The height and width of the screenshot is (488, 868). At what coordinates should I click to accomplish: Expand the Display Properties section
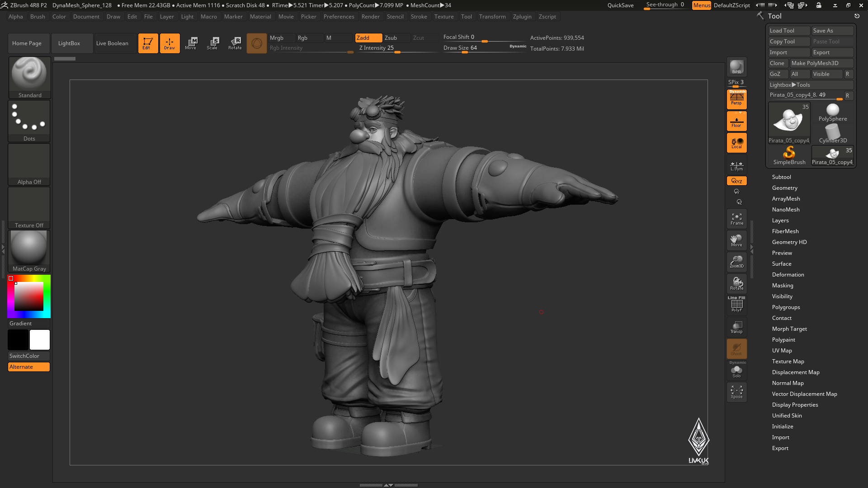point(795,405)
